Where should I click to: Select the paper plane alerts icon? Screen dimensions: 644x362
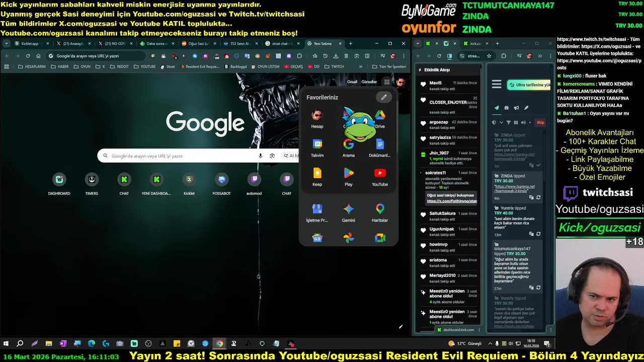[497, 108]
